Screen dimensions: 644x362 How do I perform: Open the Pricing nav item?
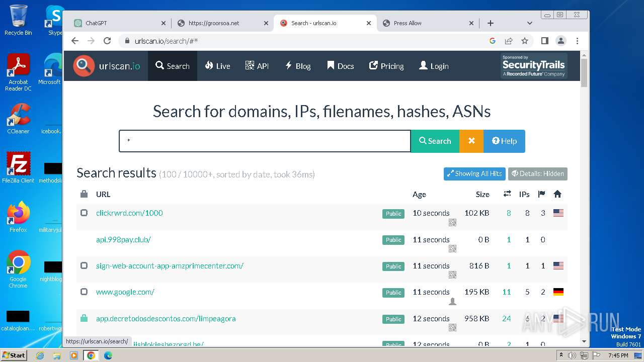pyautogui.click(x=386, y=66)
